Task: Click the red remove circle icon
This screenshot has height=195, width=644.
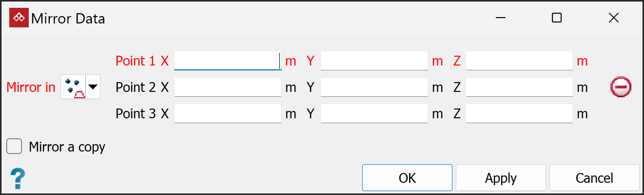Action: point(621,87)
